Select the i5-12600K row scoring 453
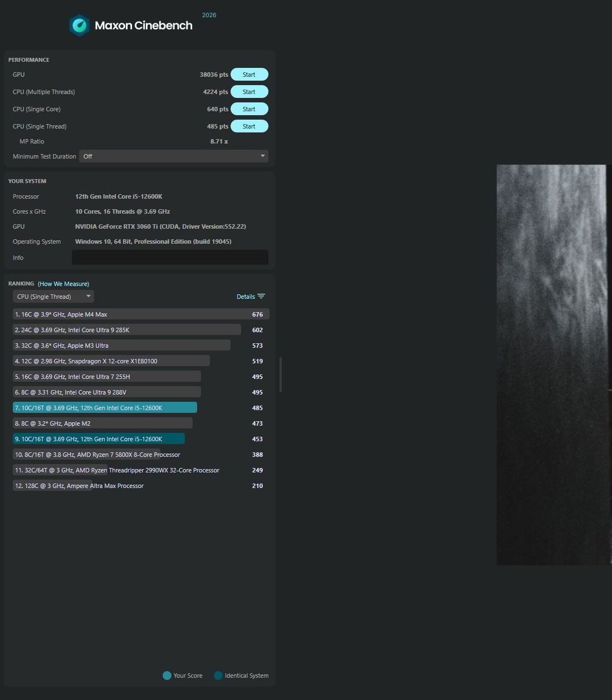 tap(141, 439)
